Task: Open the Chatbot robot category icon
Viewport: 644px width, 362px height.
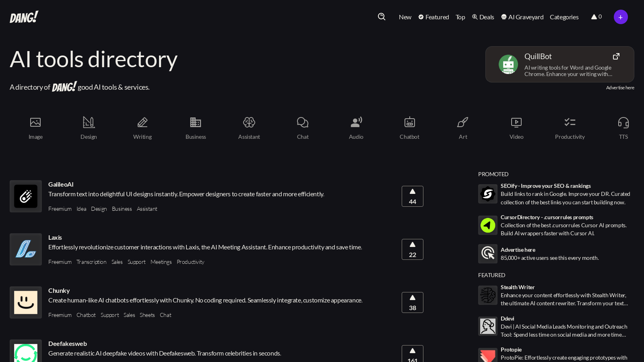Action: (409, 122)
